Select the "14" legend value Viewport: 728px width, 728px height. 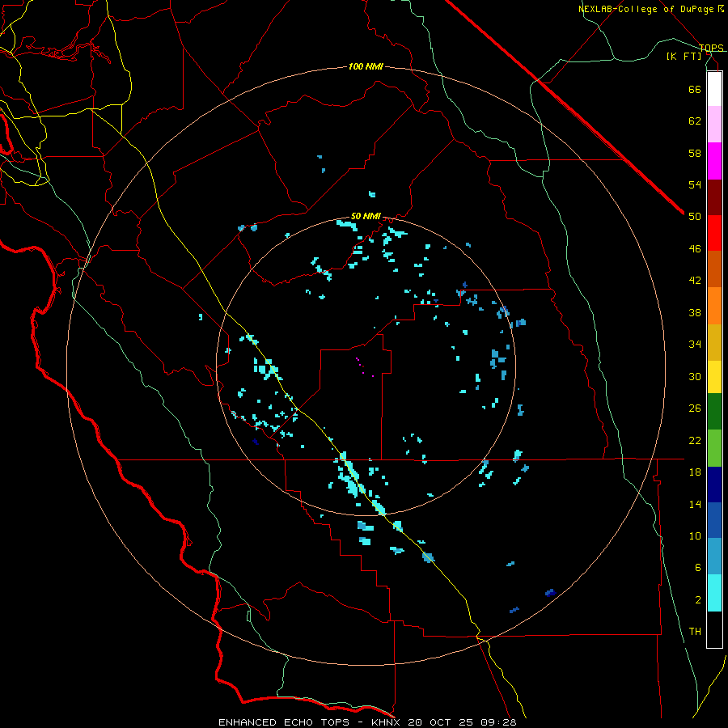[695, 504]
